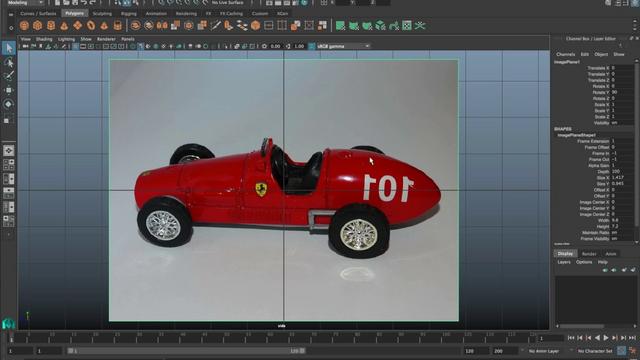
Task: Open the sRGB gamma color space dropdown
Action: click(343, 47)
